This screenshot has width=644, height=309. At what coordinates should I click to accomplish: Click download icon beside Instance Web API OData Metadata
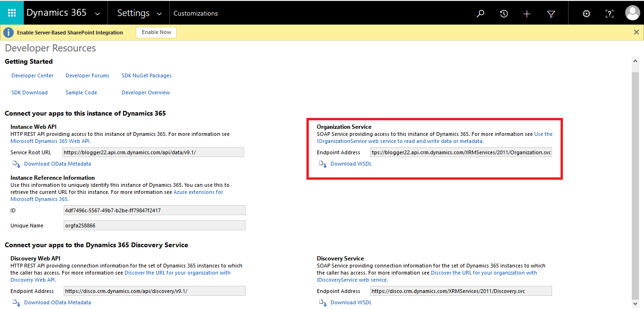click(x=17, y=164)
